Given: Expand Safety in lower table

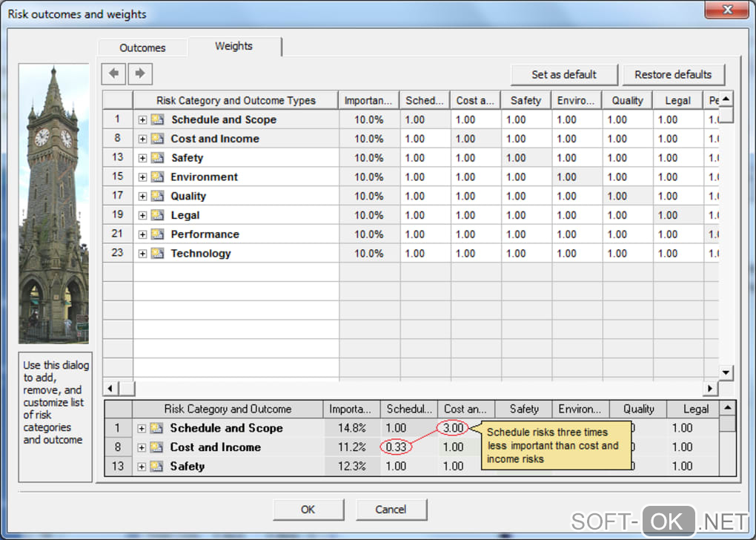Looking at the screenshot, I should (x=142, y=467).
